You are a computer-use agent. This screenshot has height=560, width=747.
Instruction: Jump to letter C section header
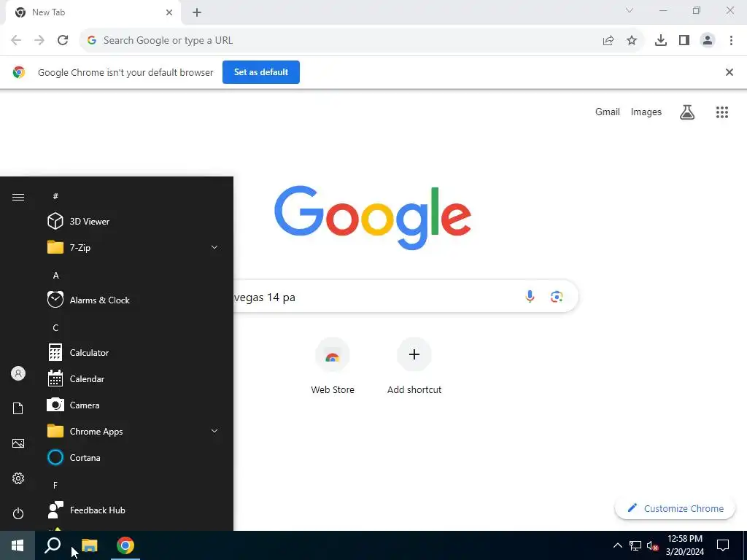(x=55, y=327)
